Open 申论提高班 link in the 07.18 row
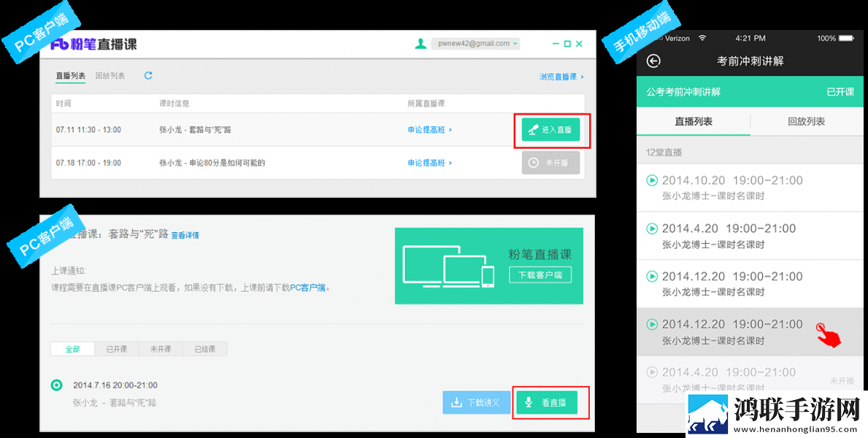868x438 pixels. (x=429, y=163)
